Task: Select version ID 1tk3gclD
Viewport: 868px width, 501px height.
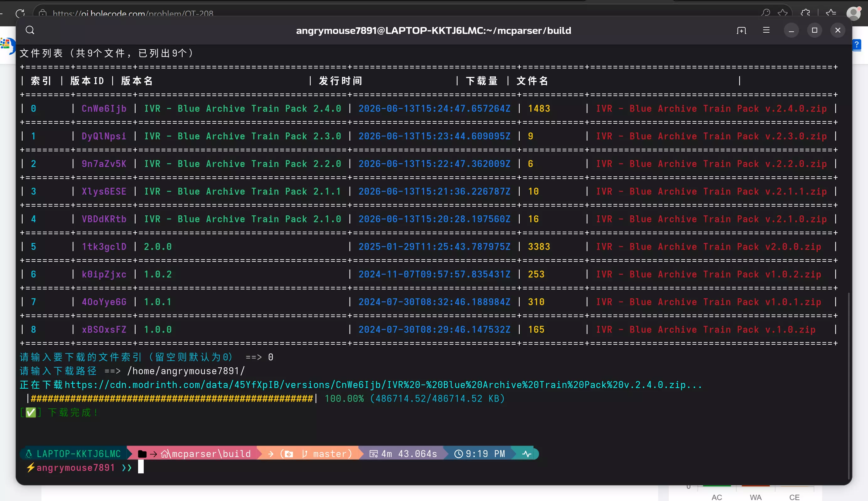Action: tap(104, 246)
